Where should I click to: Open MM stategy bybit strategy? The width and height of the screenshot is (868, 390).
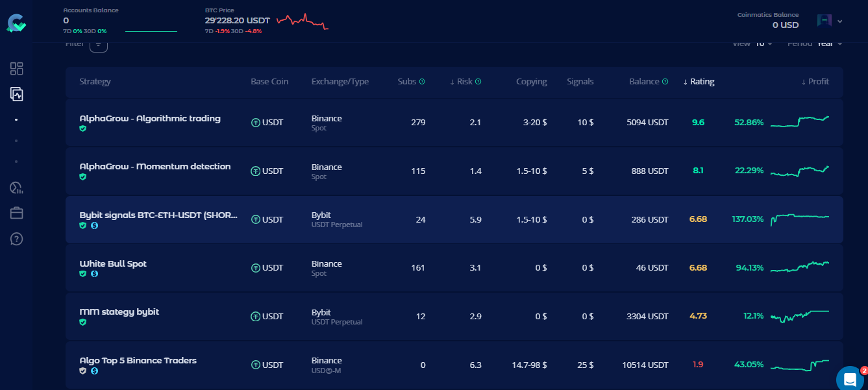119,312
